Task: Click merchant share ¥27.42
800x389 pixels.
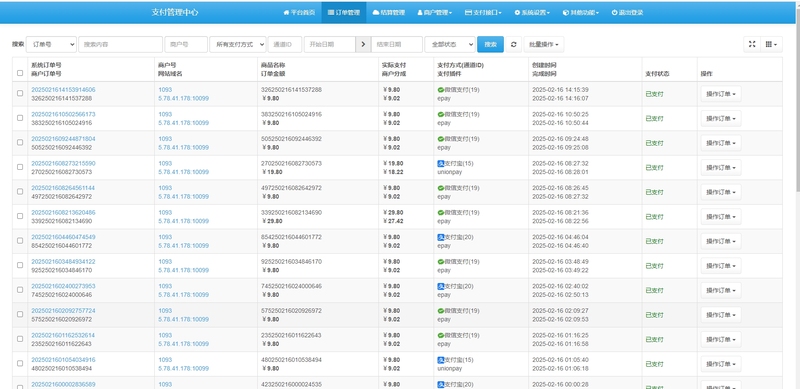Action: [x=392, y=221]
